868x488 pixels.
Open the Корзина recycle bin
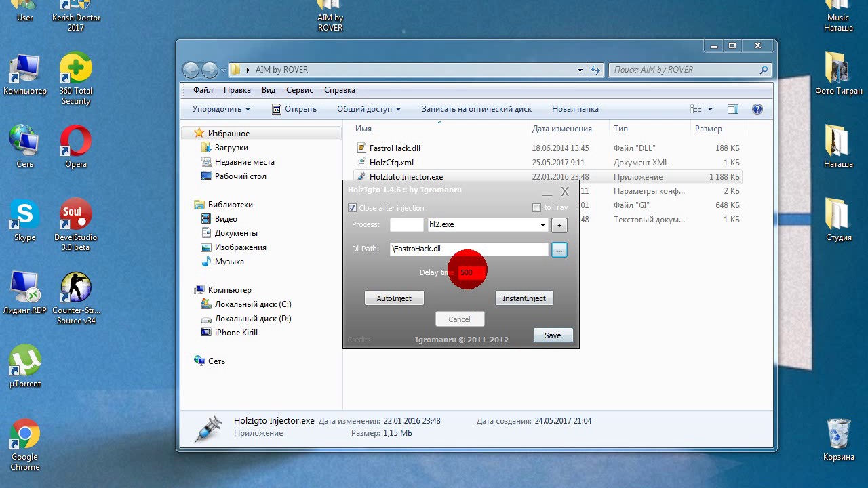tap(838, 439)
